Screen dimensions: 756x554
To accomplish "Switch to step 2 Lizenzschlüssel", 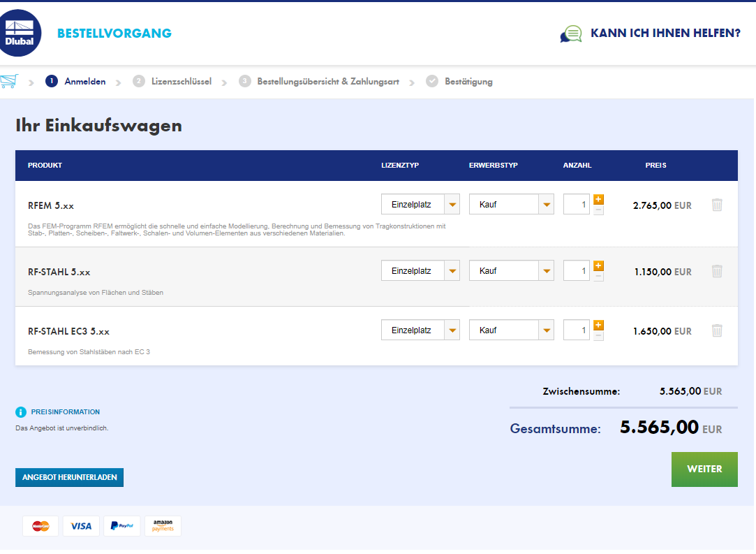I will pyautogui.click(x=183, y=81).
